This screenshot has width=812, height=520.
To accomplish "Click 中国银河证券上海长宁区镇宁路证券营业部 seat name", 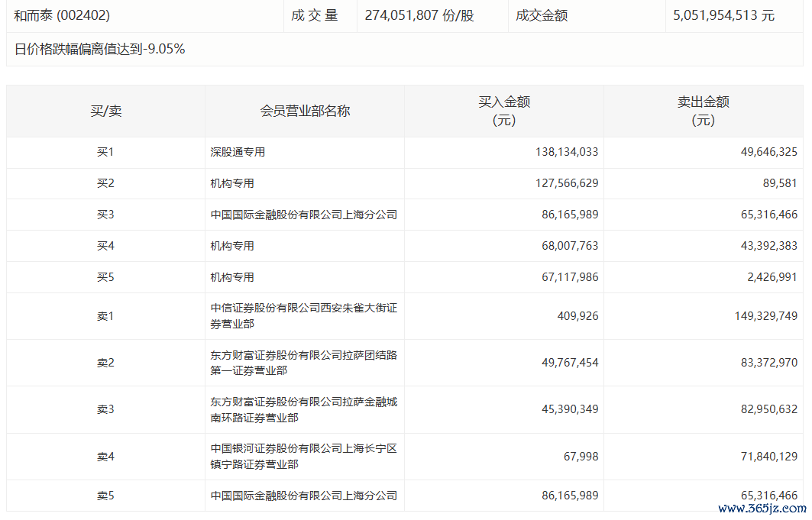I will (303, 457).
